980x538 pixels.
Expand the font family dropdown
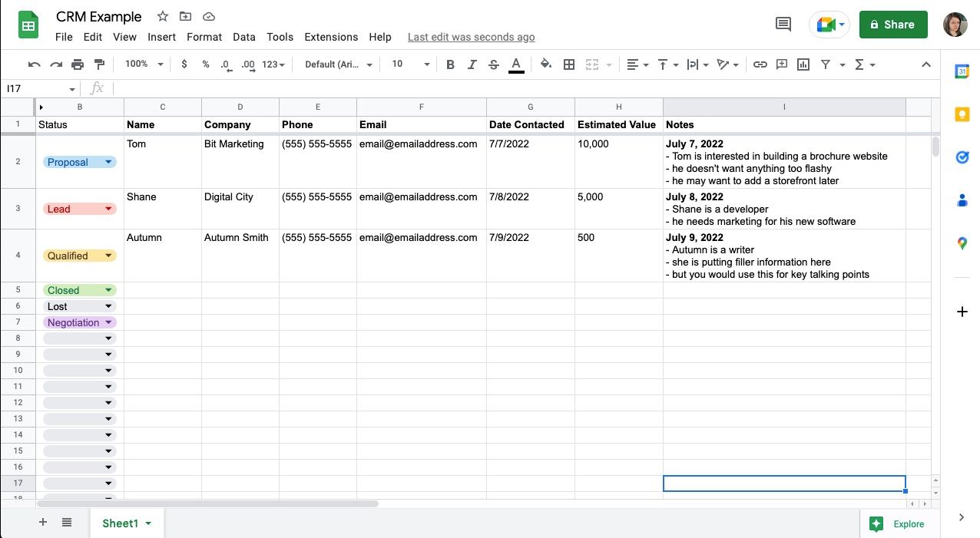338,64
